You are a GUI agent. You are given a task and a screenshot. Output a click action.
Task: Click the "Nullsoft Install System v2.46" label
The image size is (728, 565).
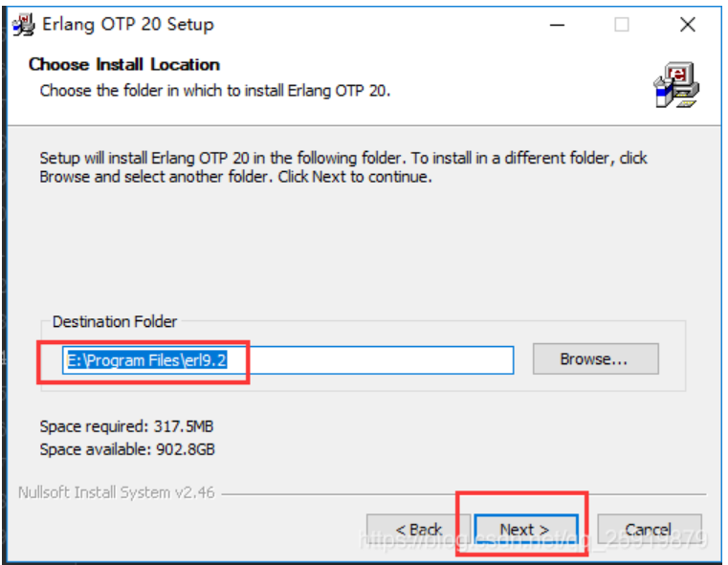pyautogui.click(x=117, y=493)
